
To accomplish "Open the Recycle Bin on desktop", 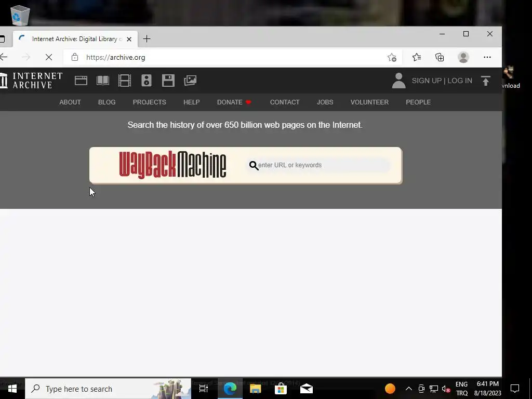I will (x=20, y=15).
